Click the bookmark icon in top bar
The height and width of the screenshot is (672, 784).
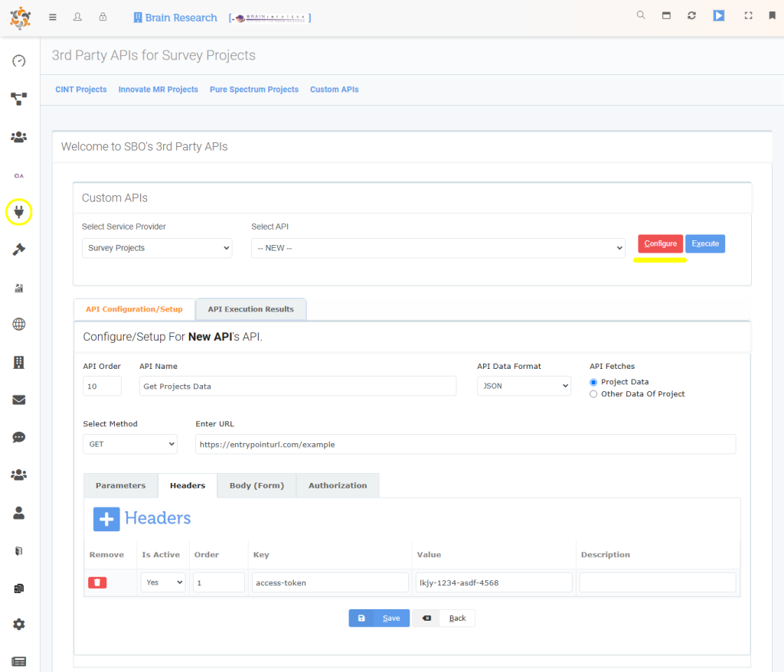click(772, 15)
